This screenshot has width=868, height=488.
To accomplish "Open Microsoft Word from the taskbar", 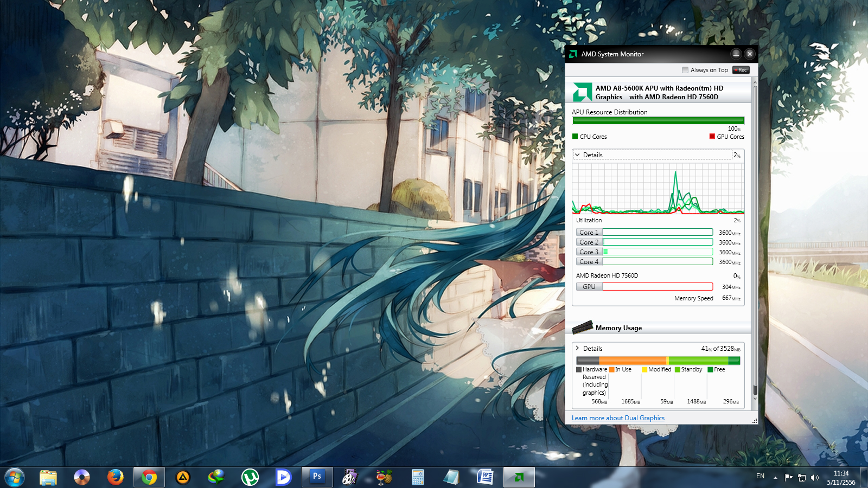I will coord(485,477).
